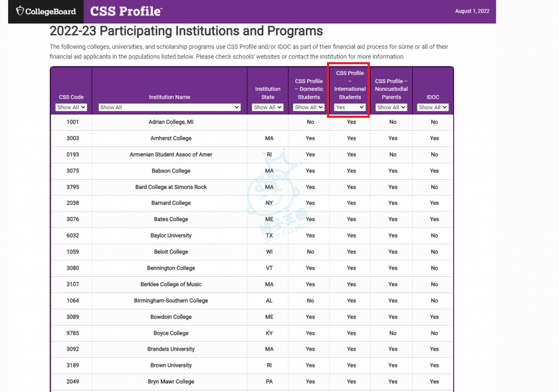Screen dimensions: 559x392
Task: Click the 'IDOC' column header
Action: [x=433, y=97]
